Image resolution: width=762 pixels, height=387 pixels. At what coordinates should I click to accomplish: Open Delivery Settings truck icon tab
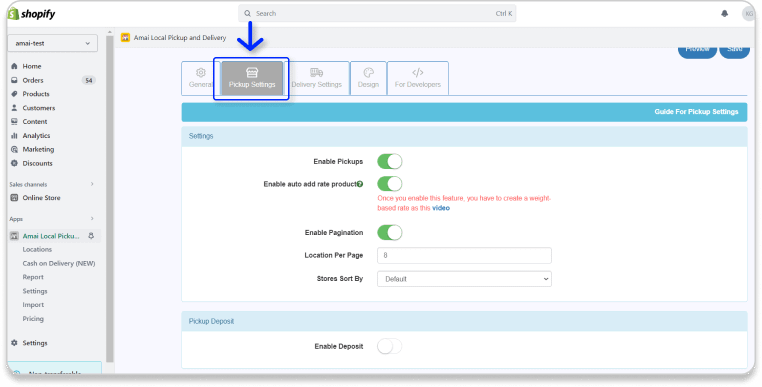[x=316, y=72]
